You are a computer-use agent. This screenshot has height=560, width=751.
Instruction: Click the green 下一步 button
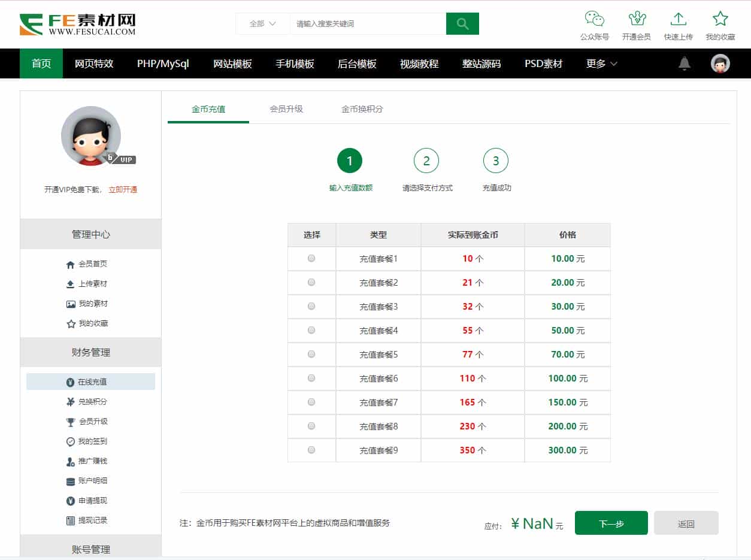pyautogui.click(x=611, y=523)
